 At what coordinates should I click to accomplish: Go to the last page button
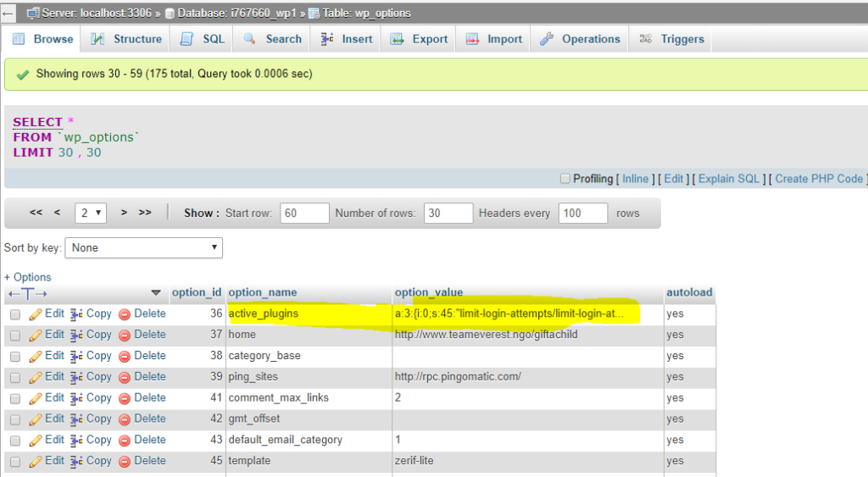[145, 213]
